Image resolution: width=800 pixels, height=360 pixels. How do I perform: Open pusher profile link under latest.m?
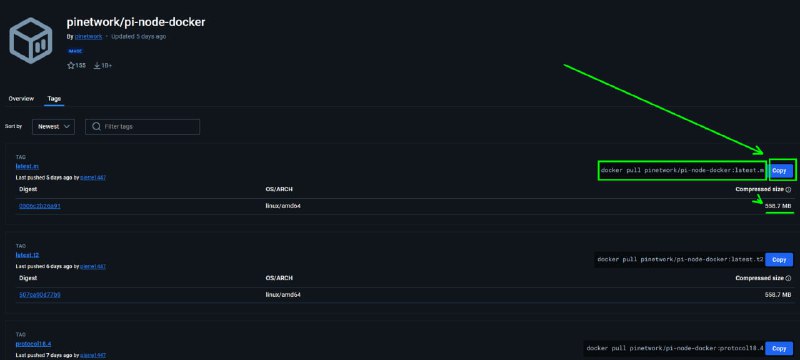click(x=93, y=177)
